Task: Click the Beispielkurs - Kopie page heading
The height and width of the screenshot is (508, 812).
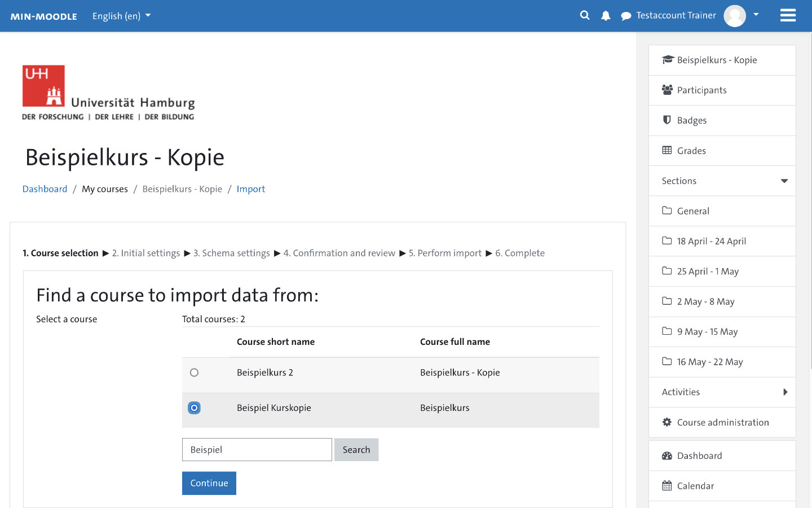Action: 125,157
